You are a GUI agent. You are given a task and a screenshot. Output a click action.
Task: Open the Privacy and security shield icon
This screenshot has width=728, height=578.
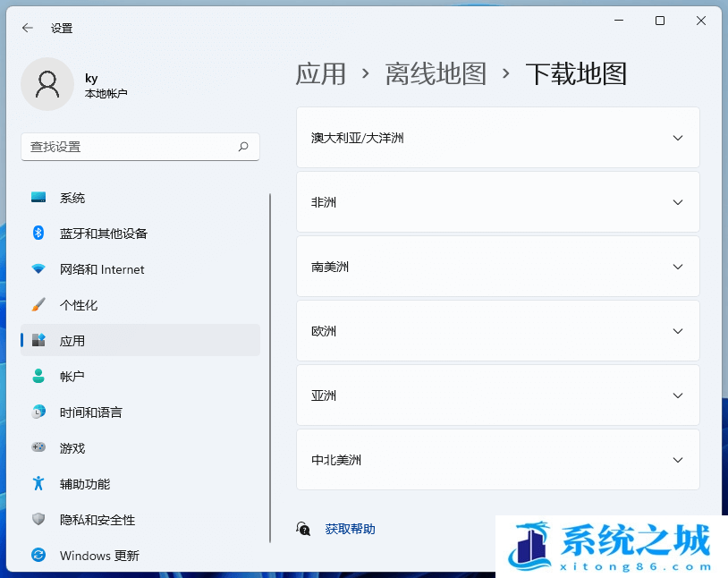[38, 520]
